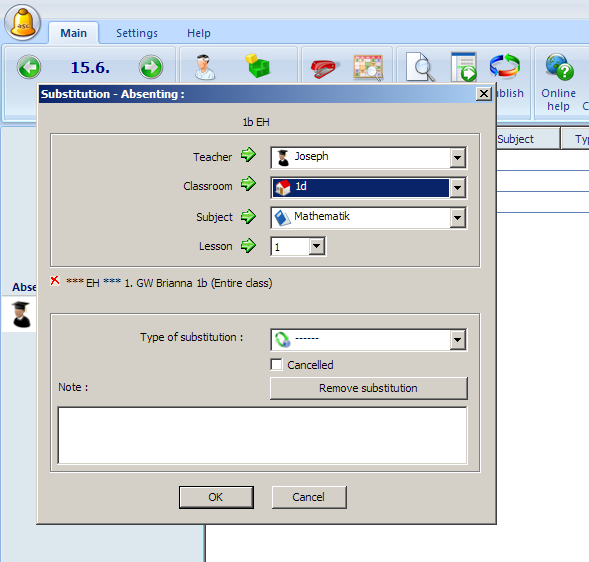Click inside the Note text area

coord(263,435)
